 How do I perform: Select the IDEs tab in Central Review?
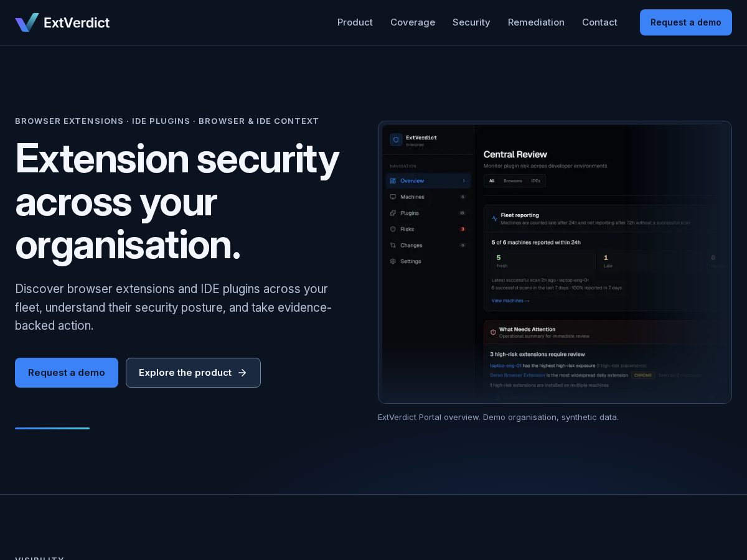[x=536, y=181]
